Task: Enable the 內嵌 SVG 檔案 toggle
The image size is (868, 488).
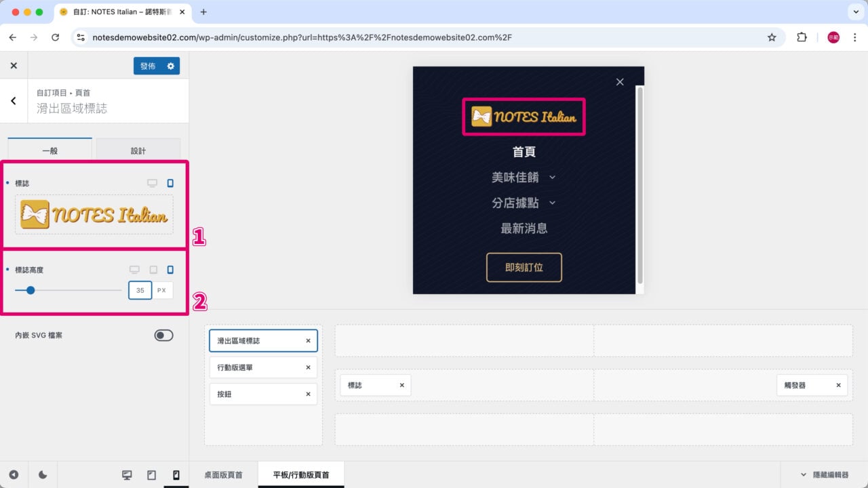Action: click(x=163, y=335)
